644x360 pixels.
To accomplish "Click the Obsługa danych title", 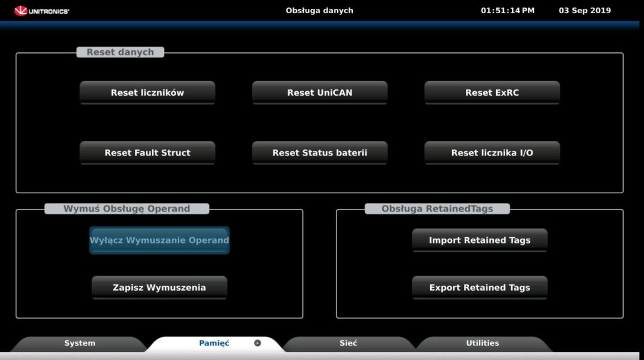I will (319, 11).
